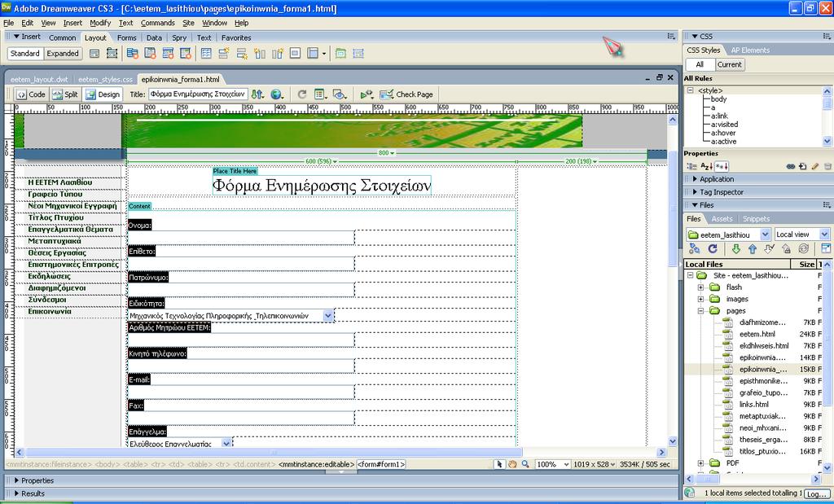Click the Log... button
Image resolution: width=834 pixels, height=504 pixels.
(x=816, y=493)
